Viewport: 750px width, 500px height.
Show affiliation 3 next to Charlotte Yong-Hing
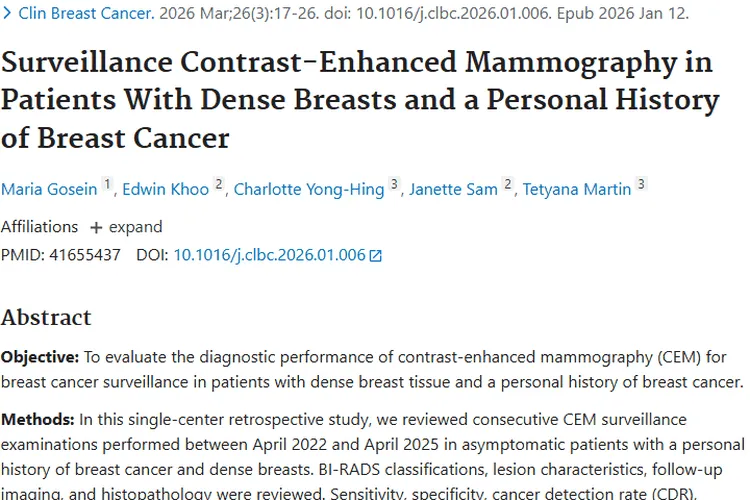[x=394, y=185]
